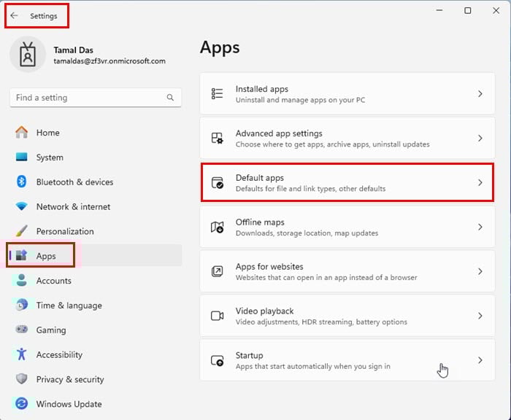Expand Installed apps chevron arrow
Viewport: 511px width, 420px height.
480,94
